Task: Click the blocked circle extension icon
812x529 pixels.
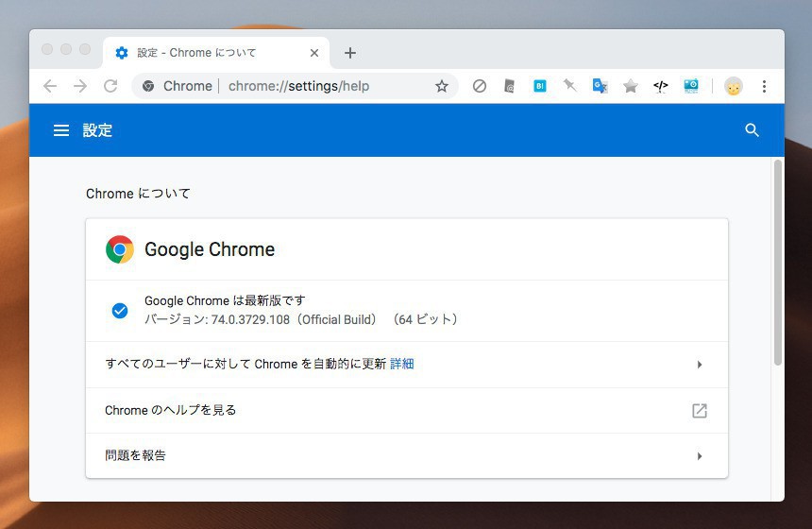Action: point(480,86)
